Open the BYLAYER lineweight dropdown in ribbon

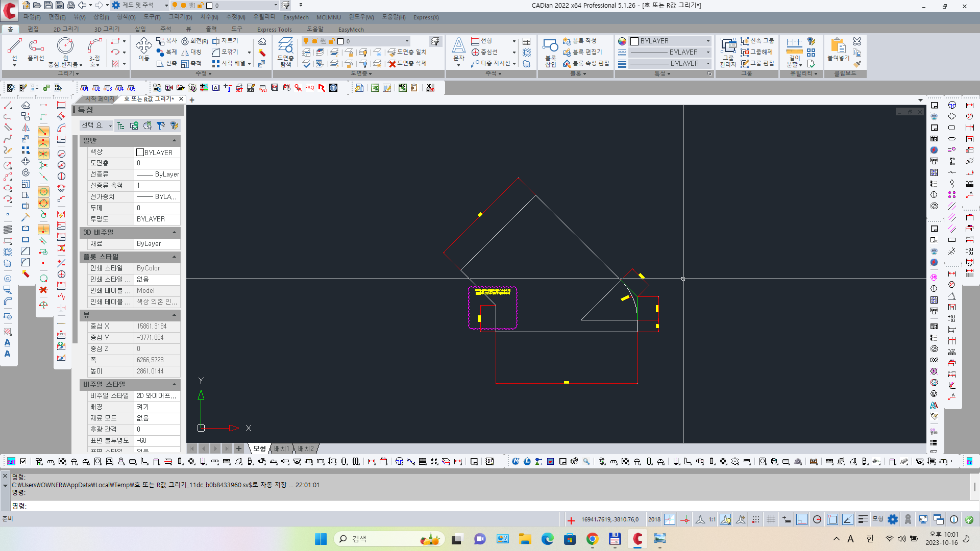coord(708,63)
